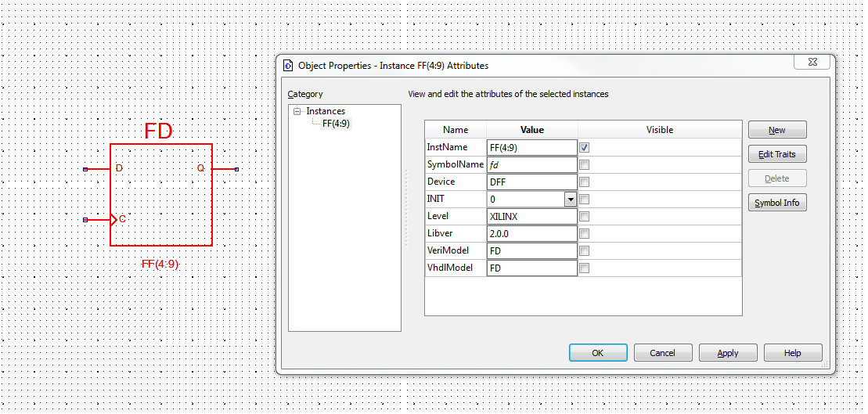Image resolution: width=868 pixels, height=414 pixels.
Task: Select FF(4:9) in Category tree
Action: point(336,124)
